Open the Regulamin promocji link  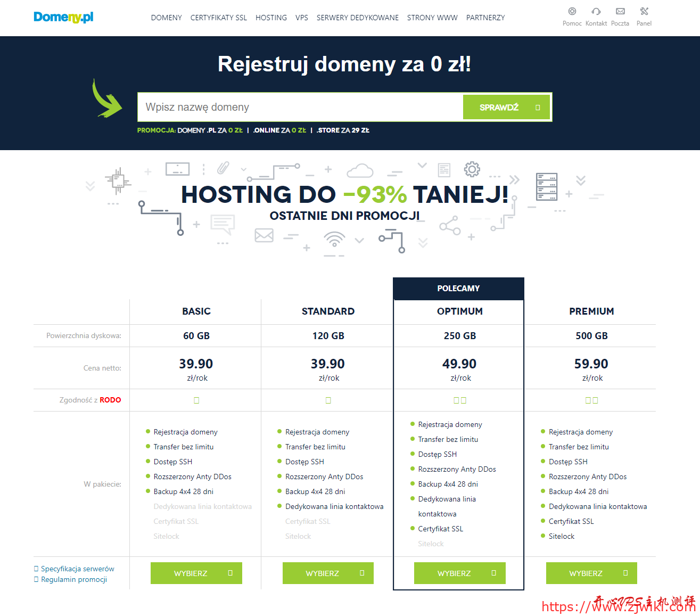click(73, 579)
